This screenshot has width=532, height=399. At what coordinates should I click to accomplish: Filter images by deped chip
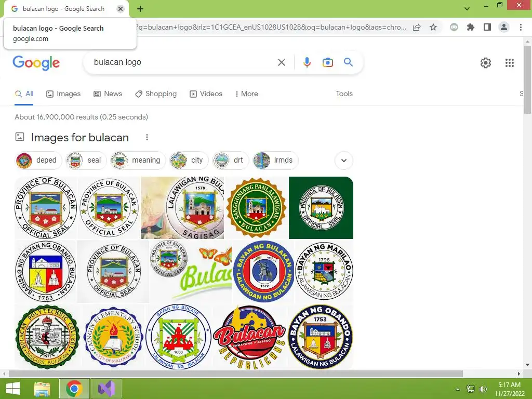pos(38,160)
